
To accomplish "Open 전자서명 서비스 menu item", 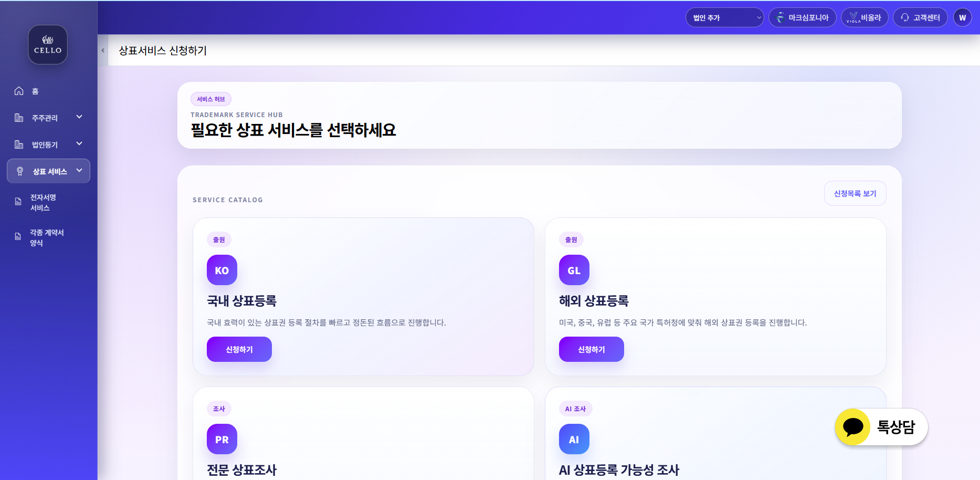I will coord(43,203).
